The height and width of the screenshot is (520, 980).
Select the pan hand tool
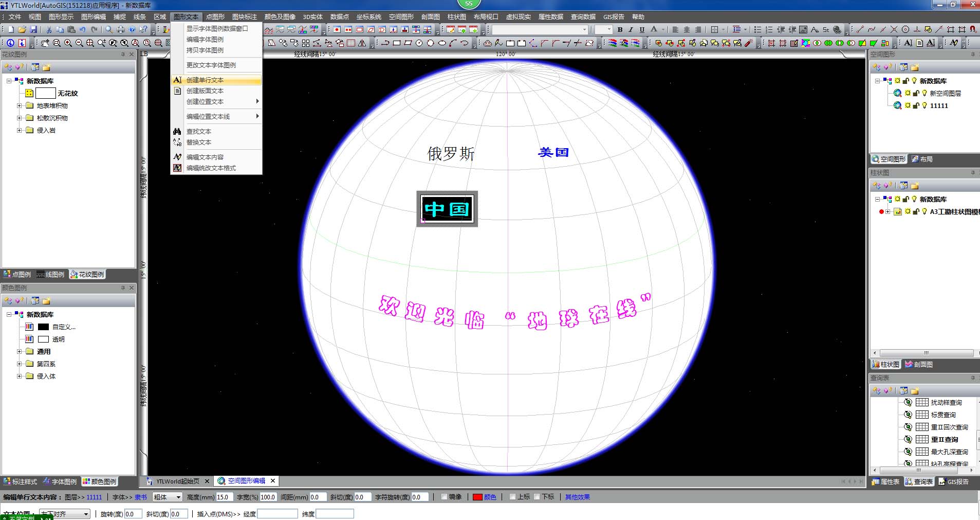tap(45, 43)
